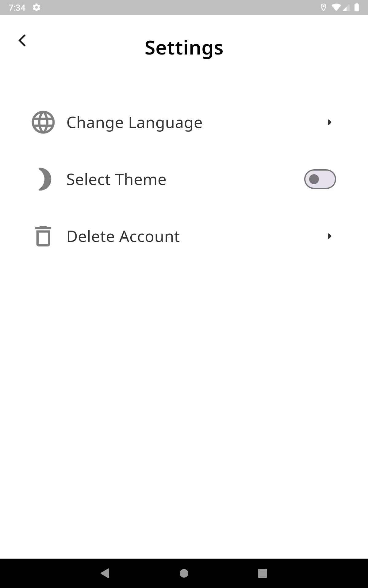Tap the Select Theme label

(x=116, y=179)
